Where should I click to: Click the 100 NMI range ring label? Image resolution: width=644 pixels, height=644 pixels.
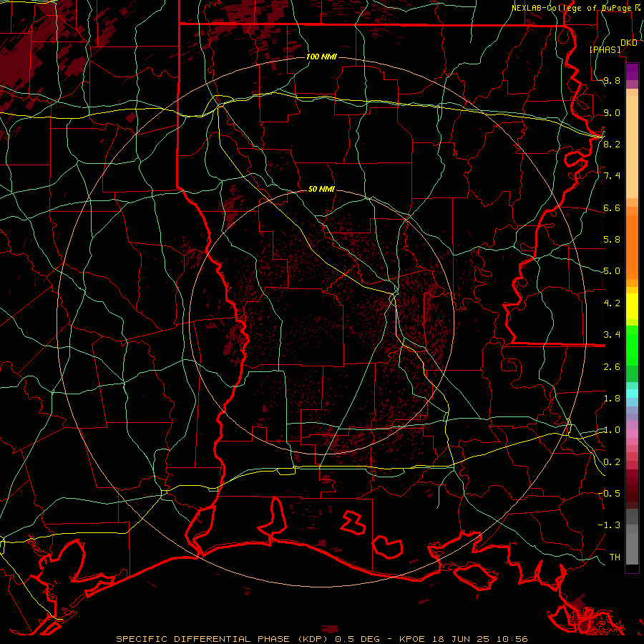[x=321, y=57]
